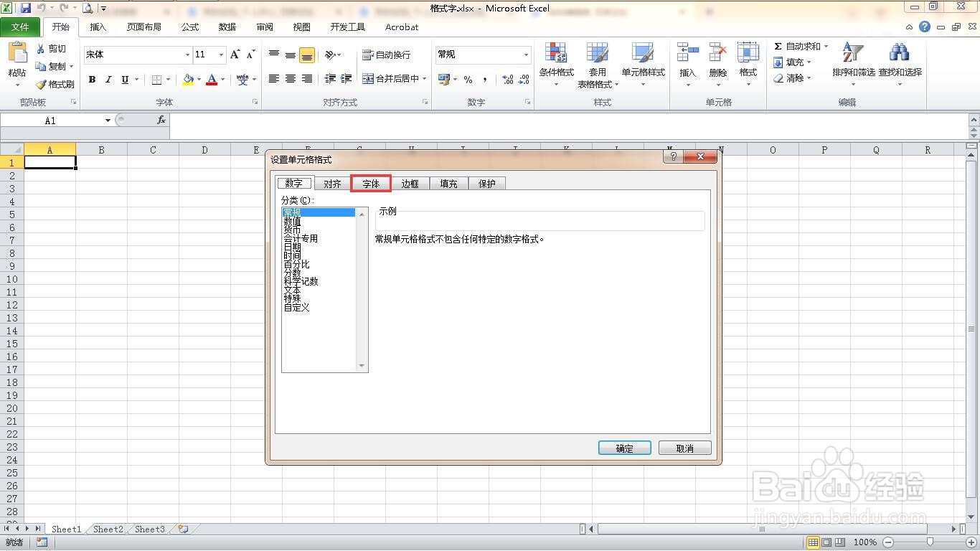This screenshot has height=551, width=980.
Task: Click the Paste clipboard icon
Action: click(17, 52)
